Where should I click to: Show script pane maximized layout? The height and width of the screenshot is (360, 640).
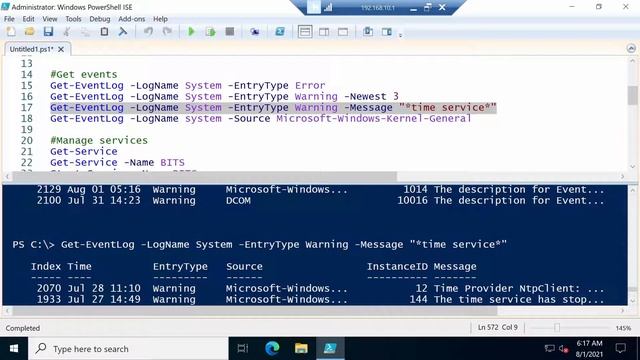point(343,32)
